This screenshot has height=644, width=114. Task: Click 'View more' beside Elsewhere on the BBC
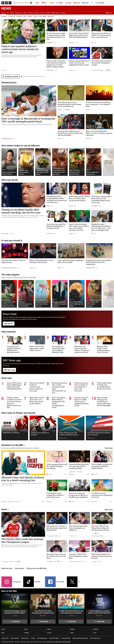pos(108,448)
